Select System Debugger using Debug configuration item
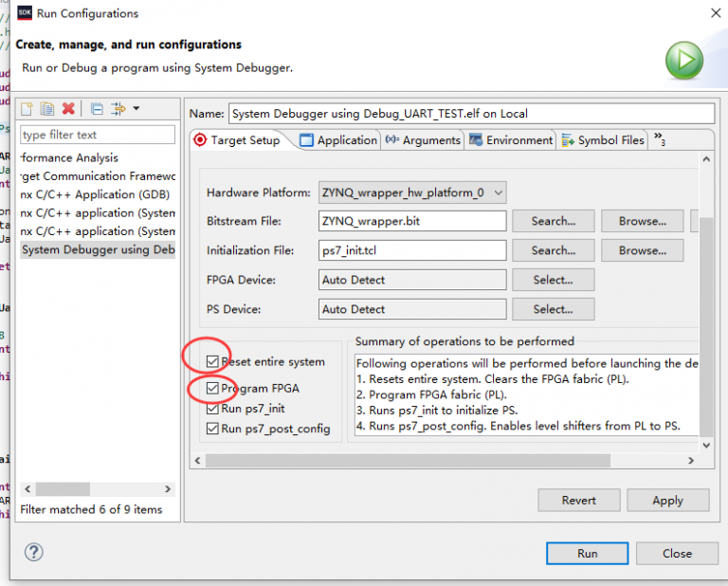Viewport: 728px width, 586px height. 98,249
